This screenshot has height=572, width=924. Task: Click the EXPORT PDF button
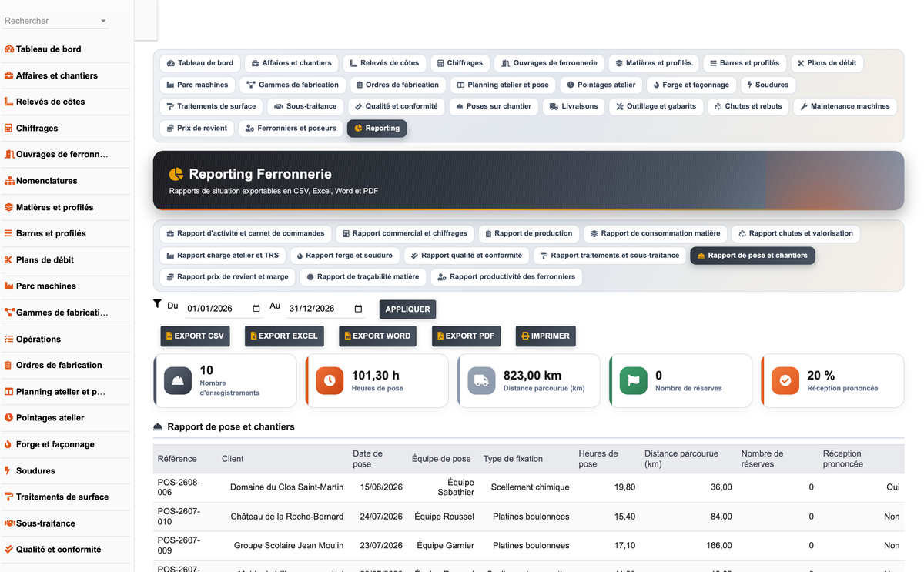(467, 336)
